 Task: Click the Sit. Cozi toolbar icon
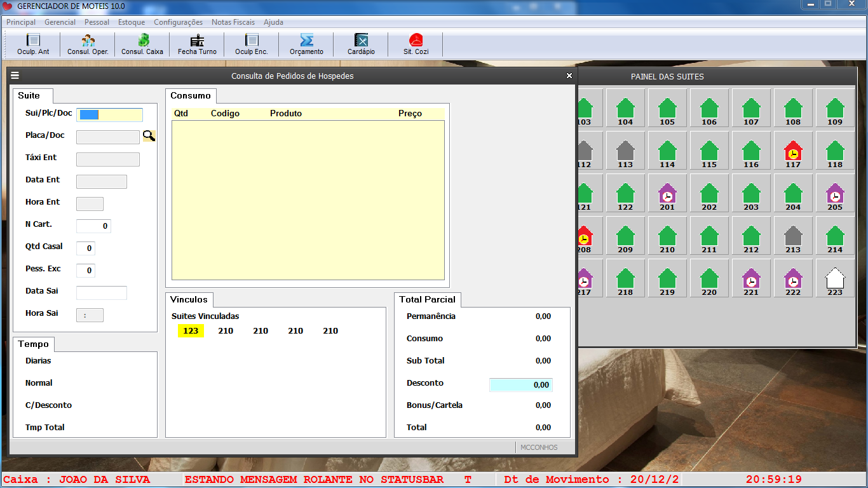click(x=416, y=44)
